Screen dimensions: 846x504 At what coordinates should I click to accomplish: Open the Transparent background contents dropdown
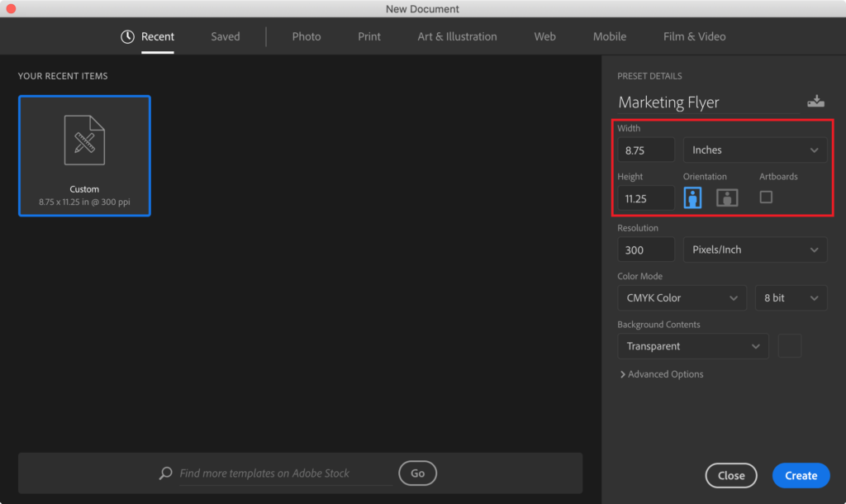click(692, 346)
